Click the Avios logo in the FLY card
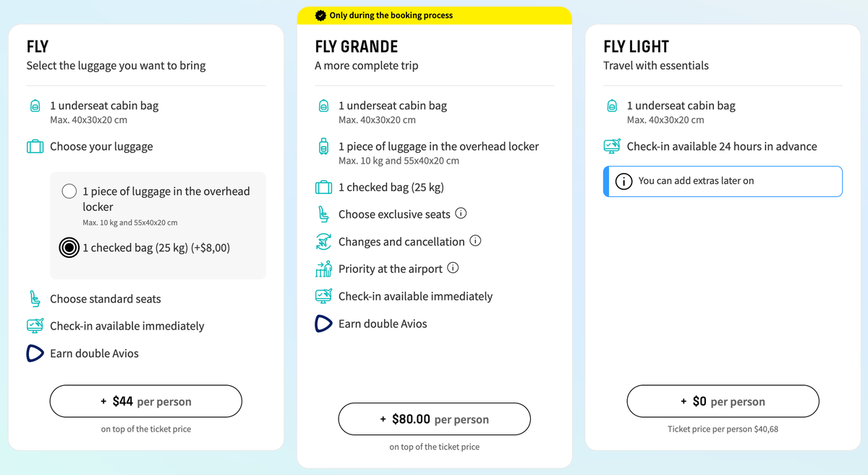868x475 pixels. 34,353
